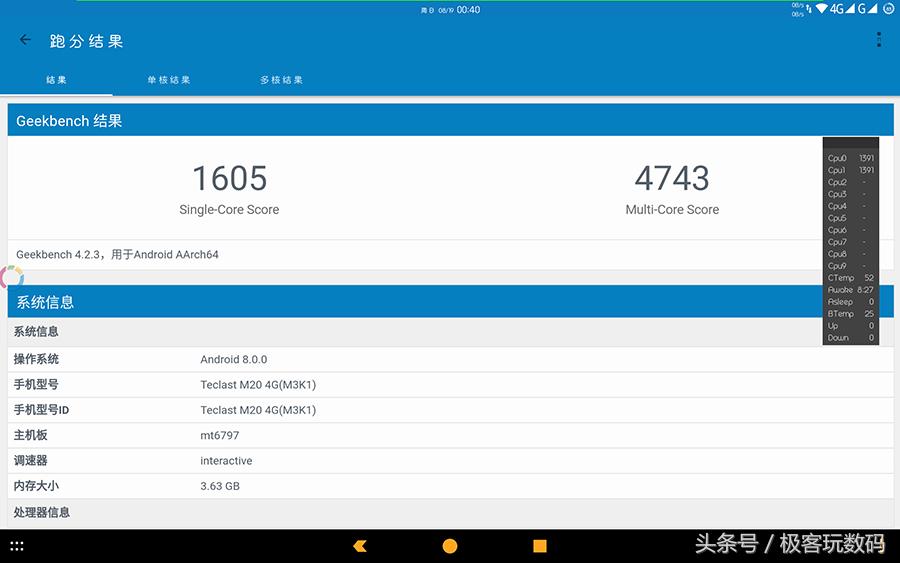
Task: Tap the 内存大小 row label
Action: click(x=36, y=486)
